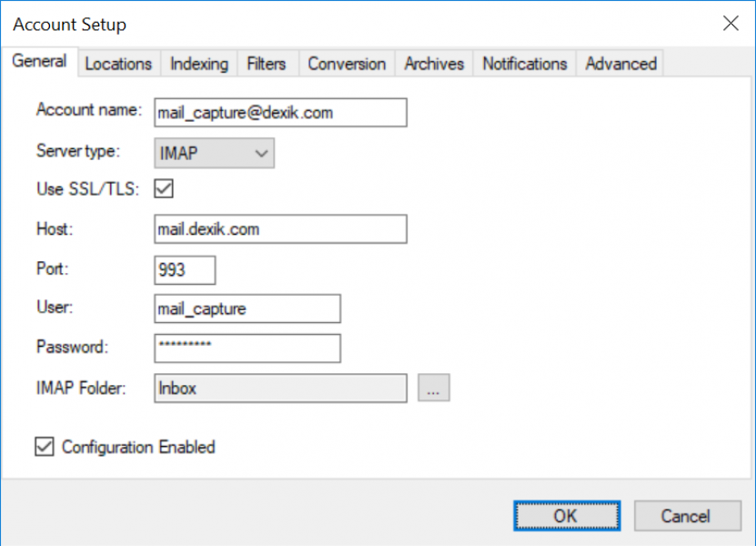Screen dimensions: 756x546
Task: Open the Locations tab
Action: (x=118, y=64)
